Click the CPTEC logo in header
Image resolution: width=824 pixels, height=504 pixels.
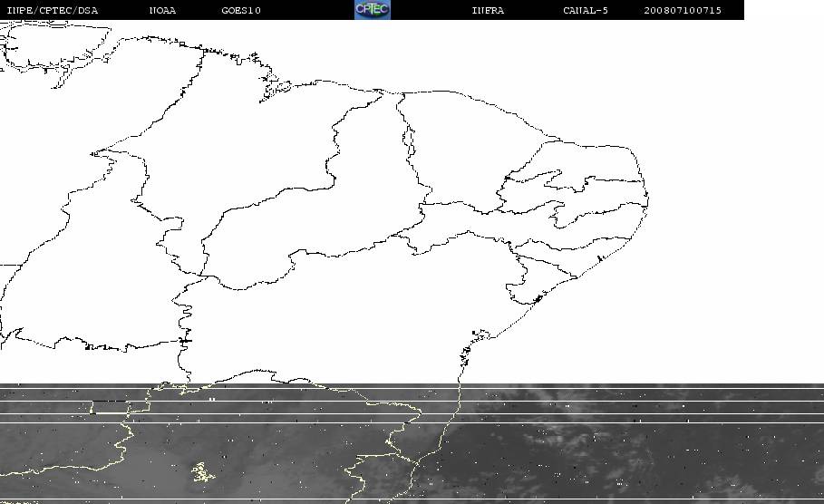point(373,9)
